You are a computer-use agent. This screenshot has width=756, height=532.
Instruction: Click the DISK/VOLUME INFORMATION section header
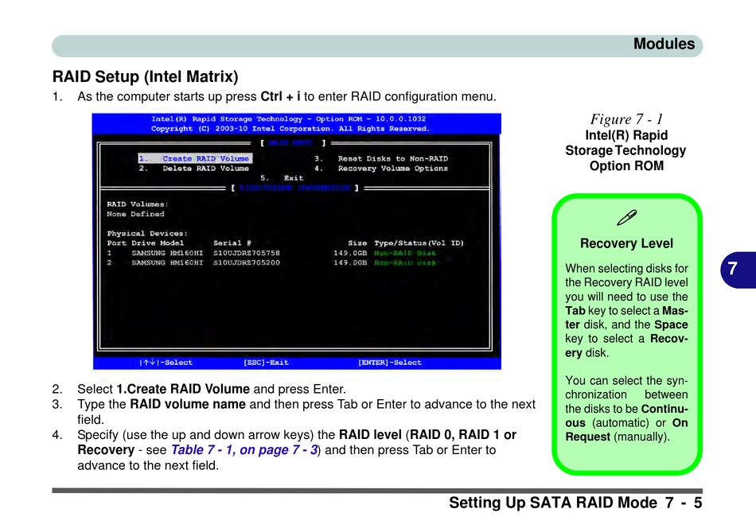294,188
